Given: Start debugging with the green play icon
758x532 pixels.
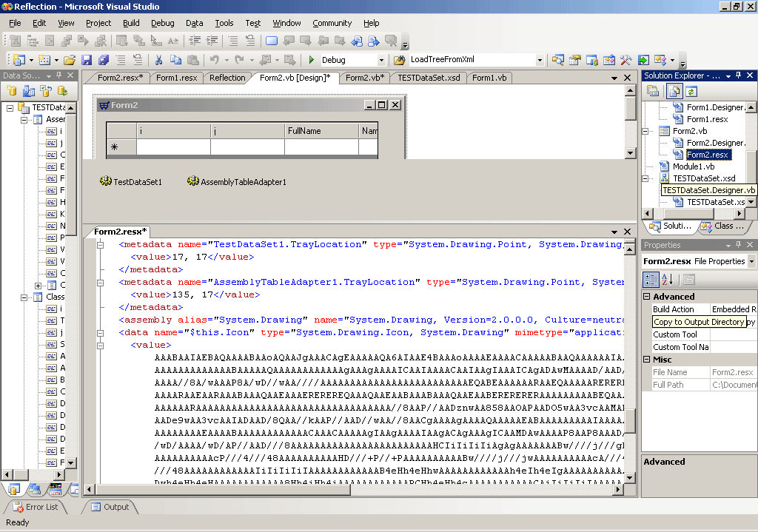Looking at the screenshot, I should [x=312, y=59].
